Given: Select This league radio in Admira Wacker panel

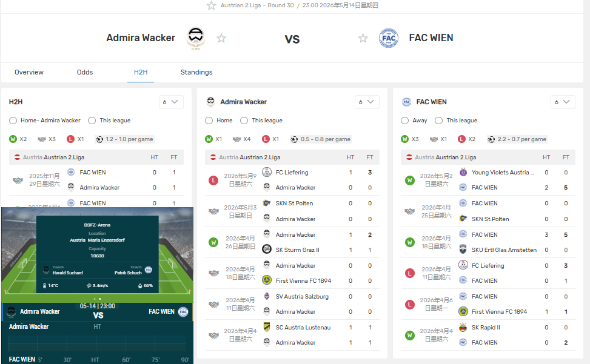Looking at the screenshot, I should click(244, 121).
